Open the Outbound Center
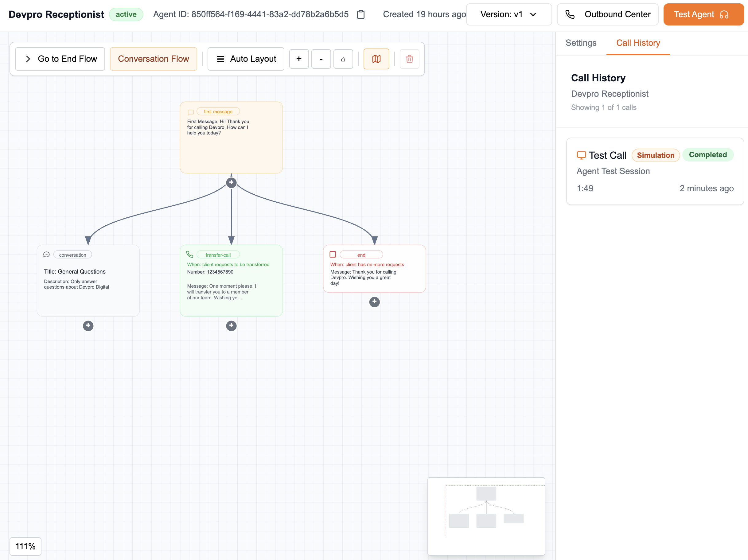 click(607, 14)
